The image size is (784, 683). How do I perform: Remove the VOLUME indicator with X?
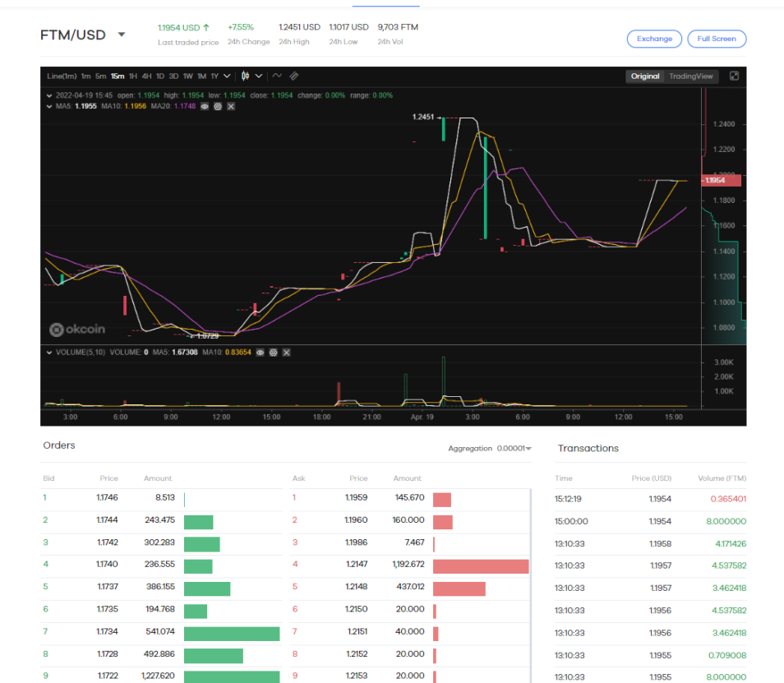287,353
